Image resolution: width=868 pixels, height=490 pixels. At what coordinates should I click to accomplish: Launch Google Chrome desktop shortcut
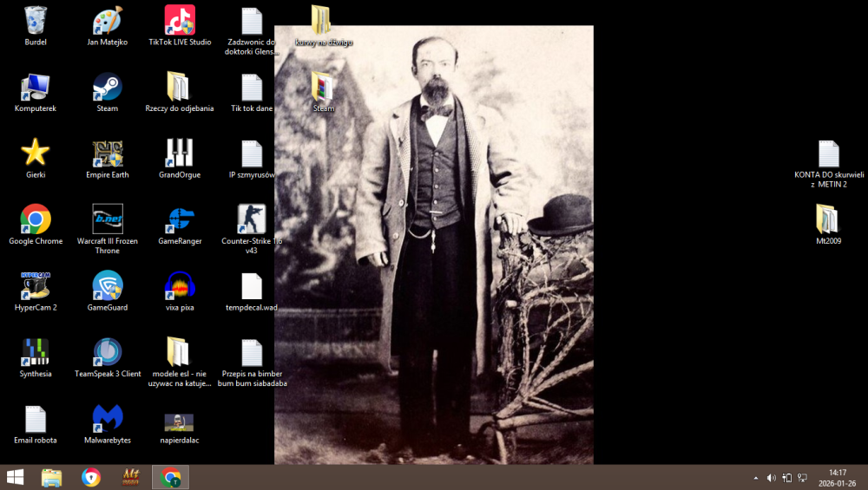pos(36,219)
